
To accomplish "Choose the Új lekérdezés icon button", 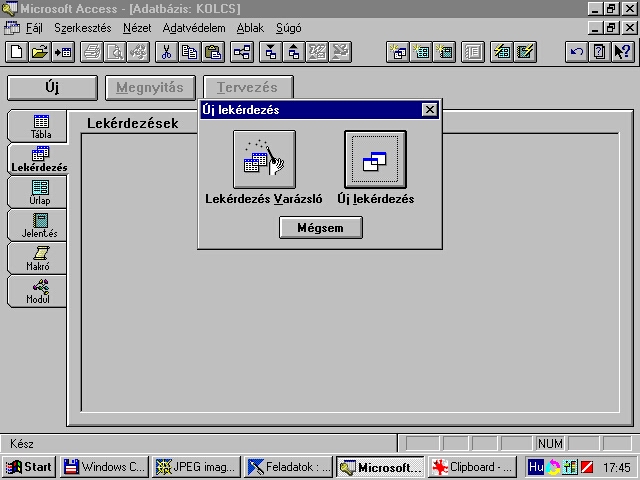I will [x=375, y=160].
